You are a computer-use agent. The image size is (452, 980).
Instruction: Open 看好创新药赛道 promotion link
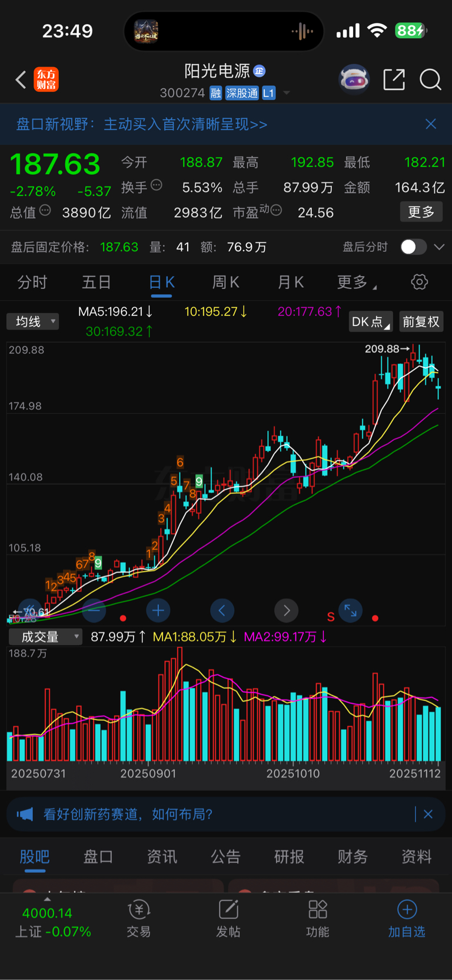[128, 814]
